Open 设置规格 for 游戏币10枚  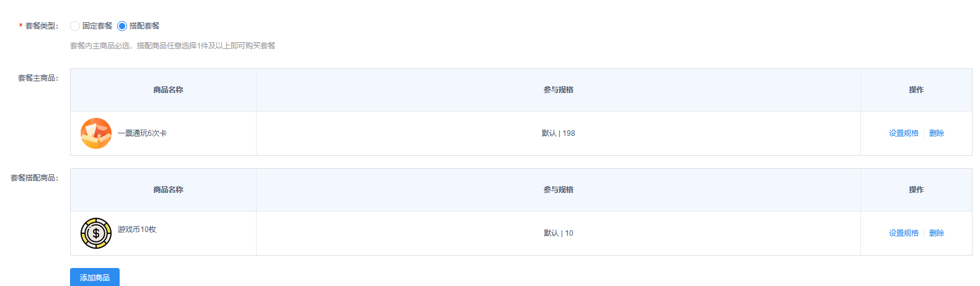tap(904, 233)
